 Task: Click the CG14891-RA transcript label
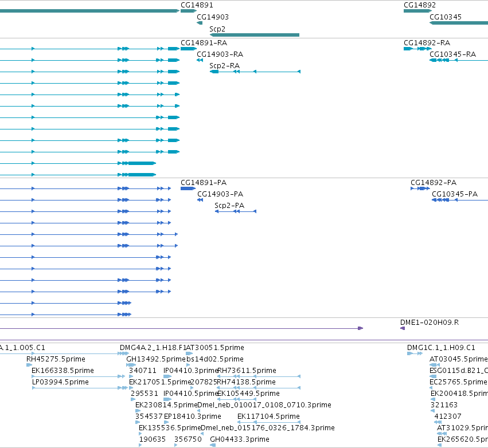pyautogui.click(x=204, y=42)
